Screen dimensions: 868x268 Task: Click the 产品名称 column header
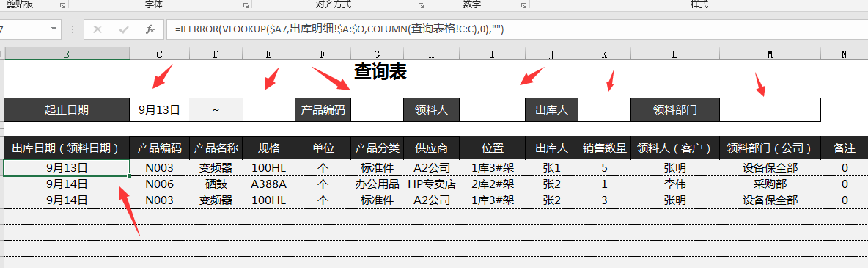pyautogui.click(x=216, y=148)
